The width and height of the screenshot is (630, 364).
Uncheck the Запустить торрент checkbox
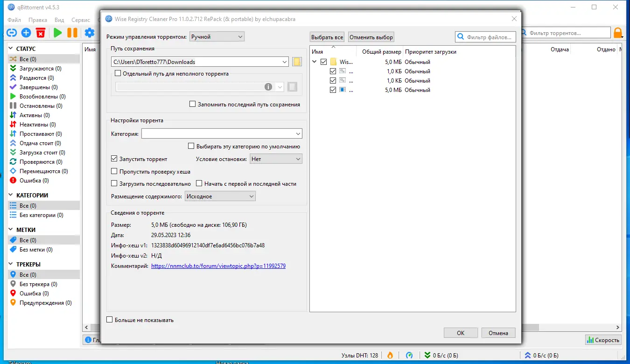point(114,159)
